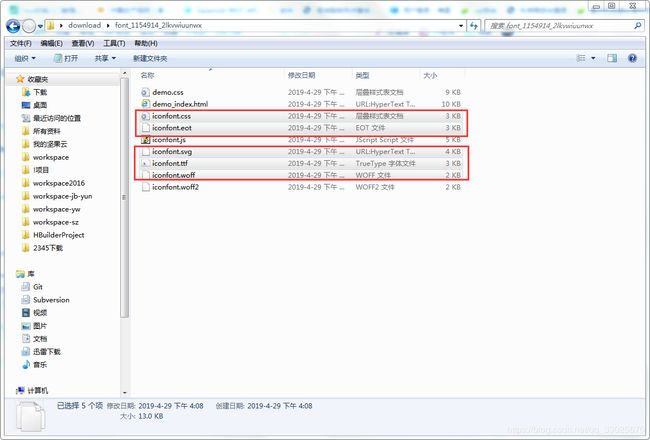Viewport: 650px width, 440px height.
Task: Select the iconfont.eot file icon
Action: 145,128
